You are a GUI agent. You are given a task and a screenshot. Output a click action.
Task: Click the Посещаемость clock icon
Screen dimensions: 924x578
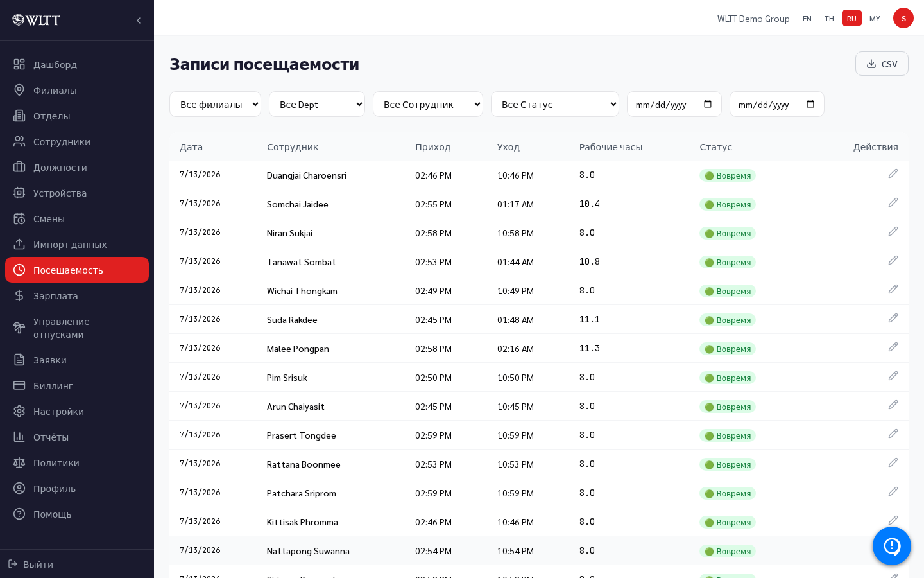(19, 270)
